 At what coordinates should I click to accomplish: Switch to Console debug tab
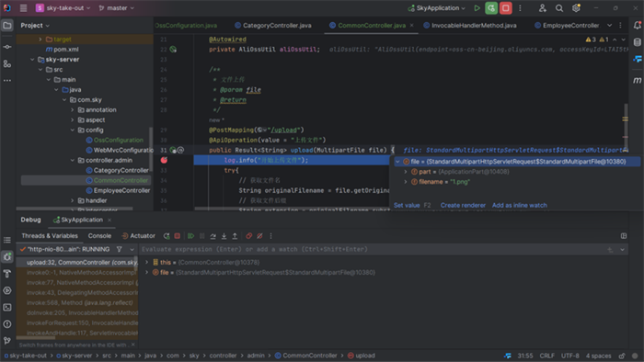click(99, 236)
